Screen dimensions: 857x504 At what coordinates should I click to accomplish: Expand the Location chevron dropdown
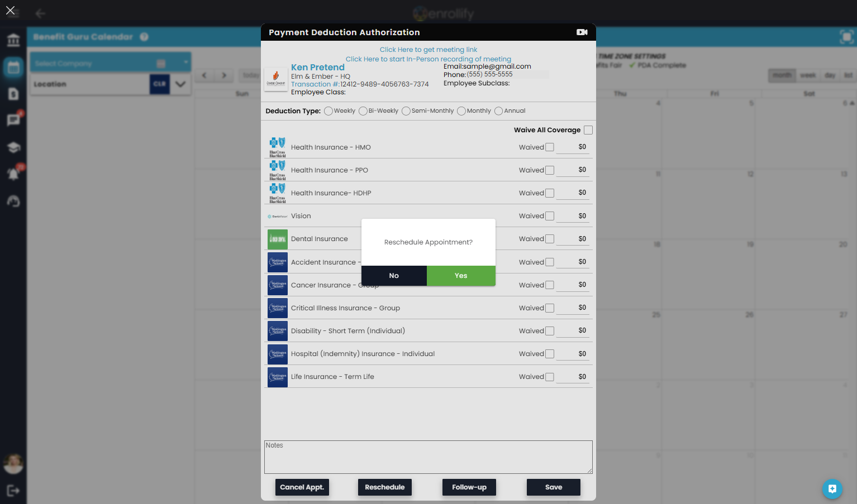tap(180, 84)
